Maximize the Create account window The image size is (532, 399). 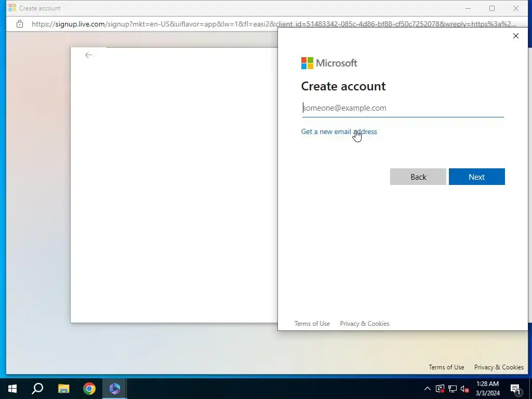tap(492, 8)
